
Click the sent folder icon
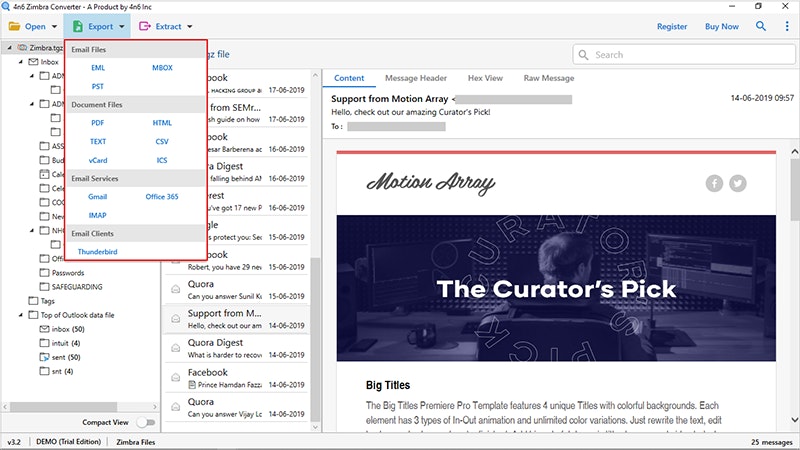tap(44, 357)
